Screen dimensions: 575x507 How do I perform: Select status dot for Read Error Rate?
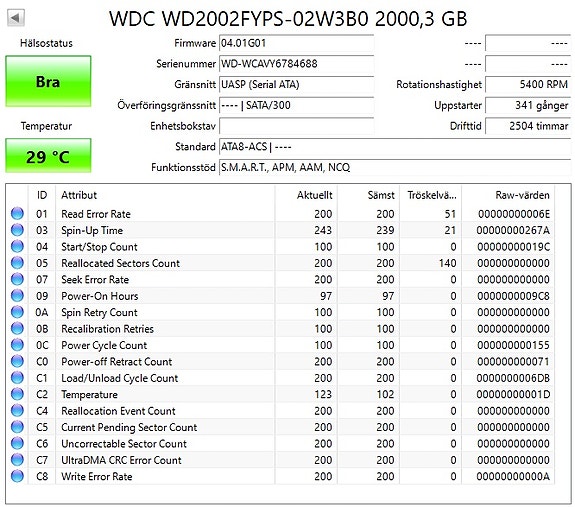[x=17, y=213]
